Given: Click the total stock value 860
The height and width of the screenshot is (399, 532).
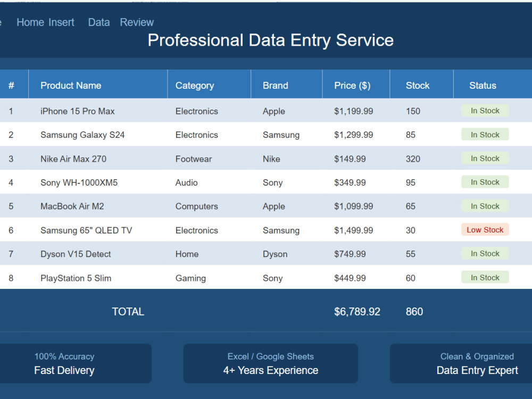Looking at the screenshot, I should coord(414,311).
